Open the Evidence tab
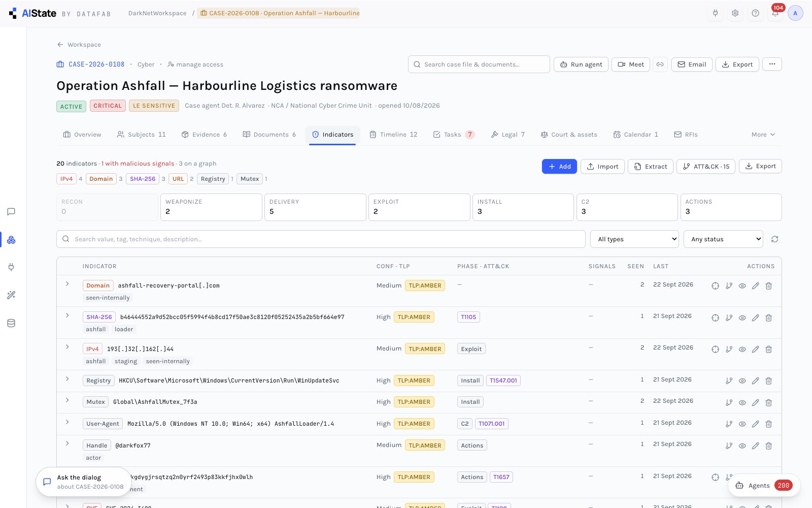The width and height of the screenshot is (812, 508). [x=204, y=135]
